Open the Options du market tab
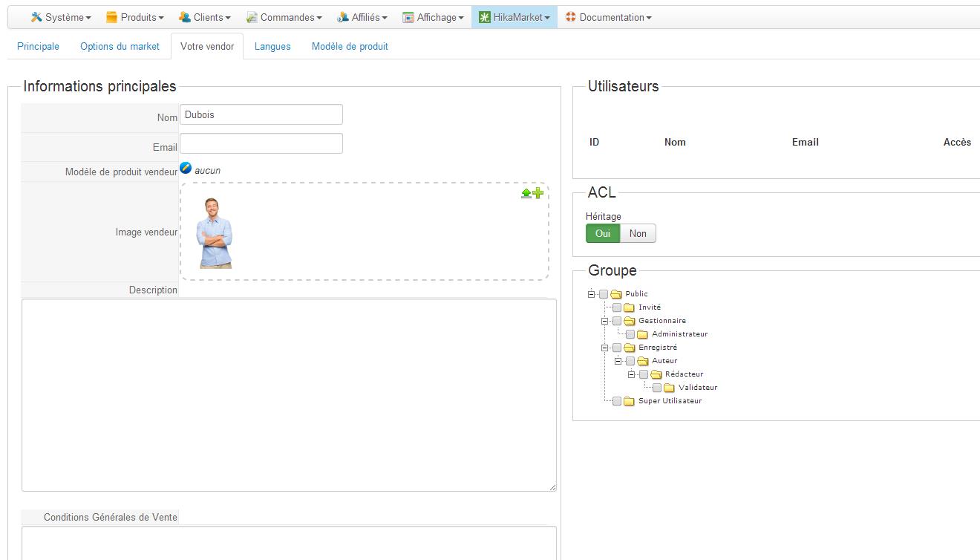The image size is (980, 560). coord(120,46)
